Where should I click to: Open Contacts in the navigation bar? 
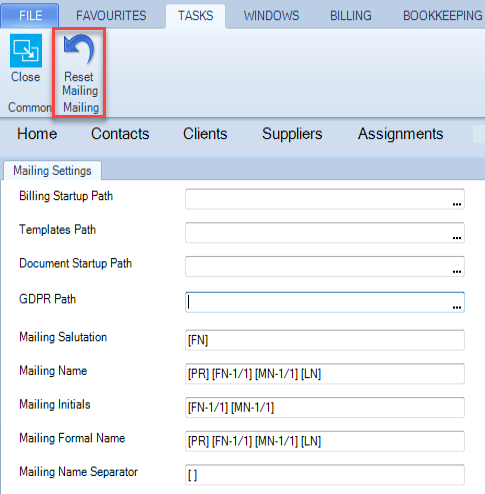click(x=120, y=134)
